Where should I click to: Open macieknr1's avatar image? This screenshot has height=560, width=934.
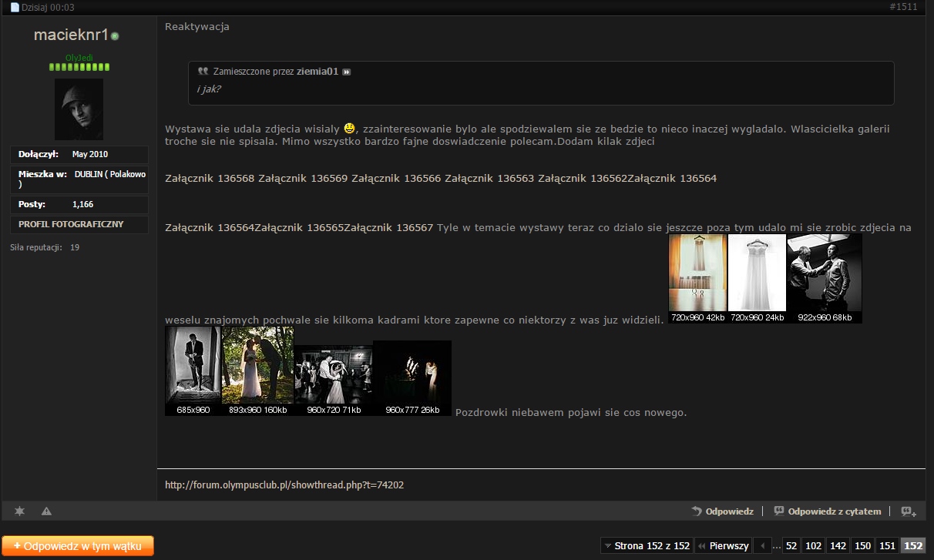coord(79,109)
